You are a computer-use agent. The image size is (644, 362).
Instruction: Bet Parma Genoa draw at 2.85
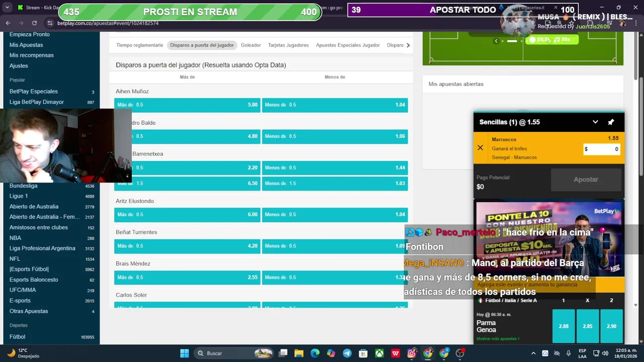tap(587, 326)
